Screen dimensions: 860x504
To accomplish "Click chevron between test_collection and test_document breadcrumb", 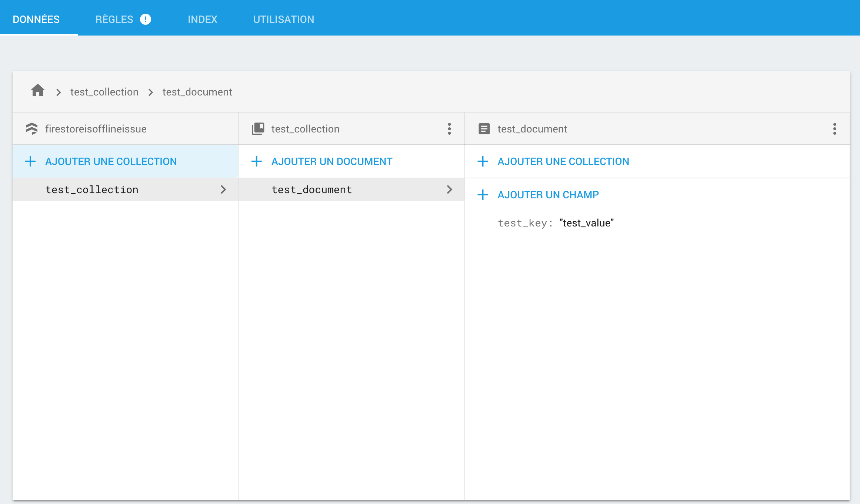I will tap(151, 92).
